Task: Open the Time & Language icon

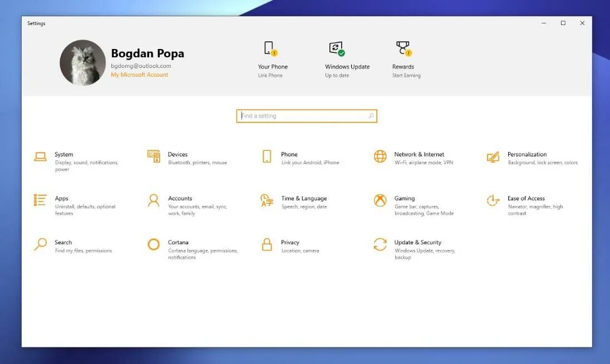Action: (x=267, y=200)
